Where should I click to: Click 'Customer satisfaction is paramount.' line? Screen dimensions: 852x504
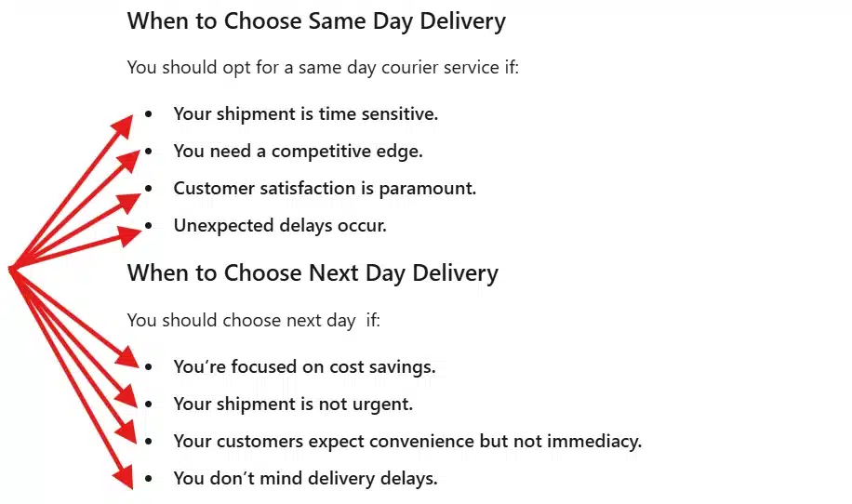tap(325, 189)
